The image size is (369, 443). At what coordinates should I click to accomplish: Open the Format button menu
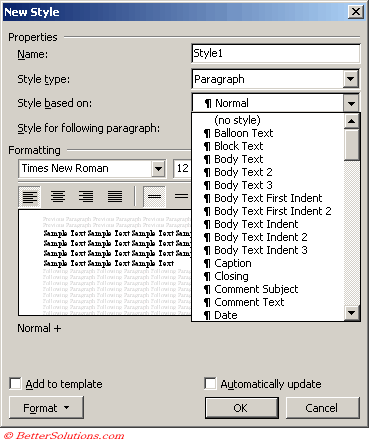point(46,408)
